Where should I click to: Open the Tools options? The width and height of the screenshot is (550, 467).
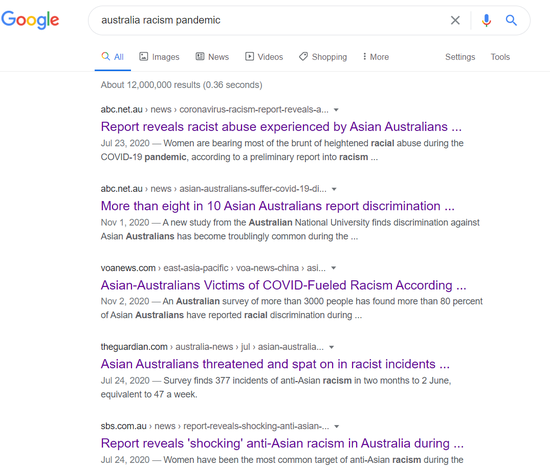(500, 57)
